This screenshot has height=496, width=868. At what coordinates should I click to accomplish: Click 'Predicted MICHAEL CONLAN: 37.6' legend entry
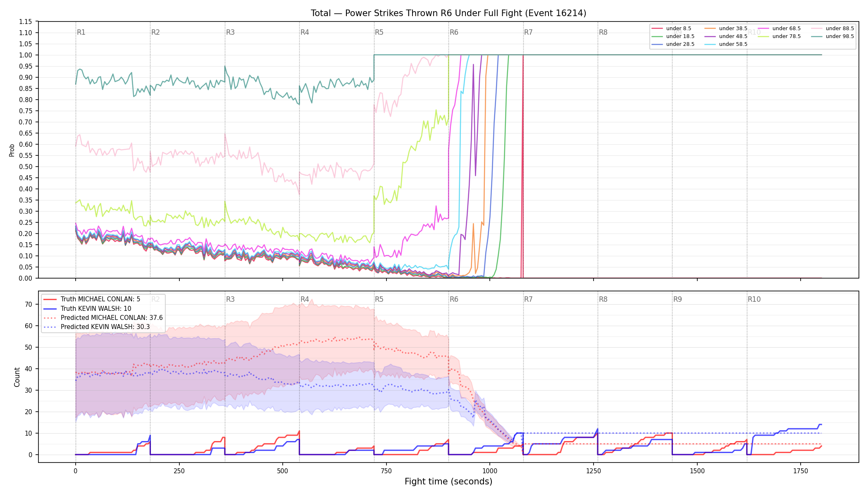point(103,318)
